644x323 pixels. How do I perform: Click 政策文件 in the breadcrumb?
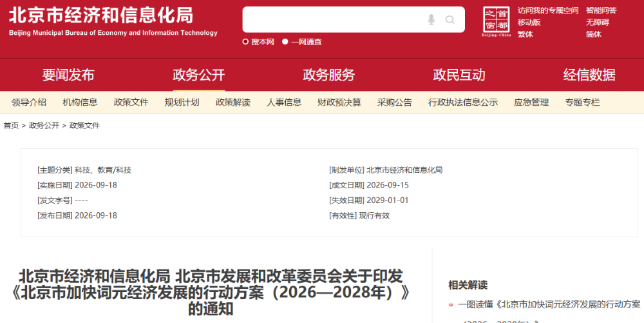click(x=84, y=125)
